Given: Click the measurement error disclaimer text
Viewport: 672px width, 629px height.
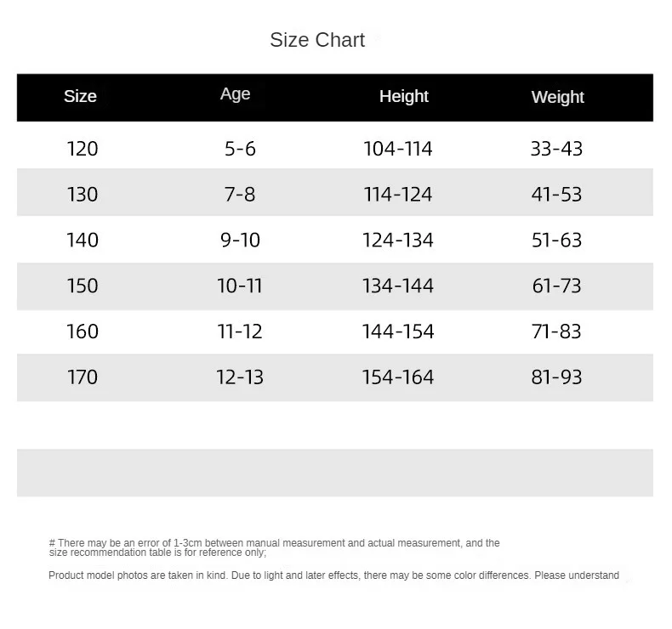Looking at the screenshot, I should tap(274, 547).
